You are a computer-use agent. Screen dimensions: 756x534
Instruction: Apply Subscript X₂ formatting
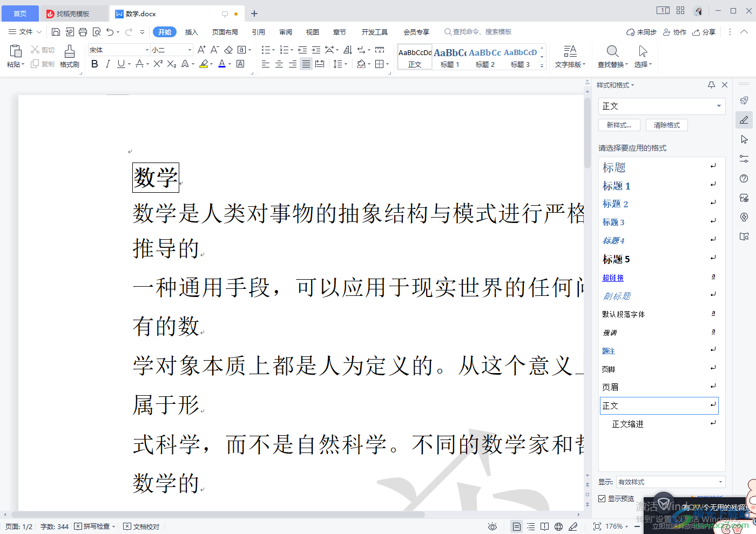172,64
